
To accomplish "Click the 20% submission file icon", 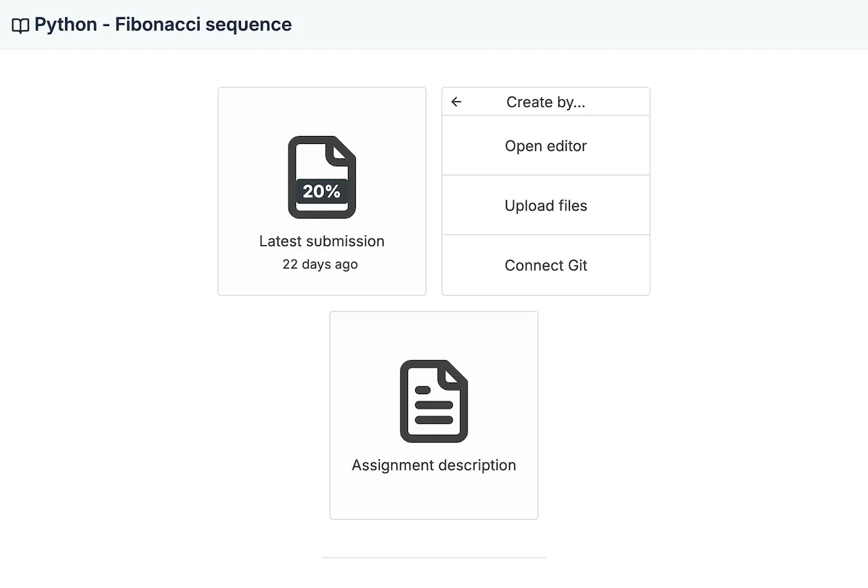I will coord(322,176).
